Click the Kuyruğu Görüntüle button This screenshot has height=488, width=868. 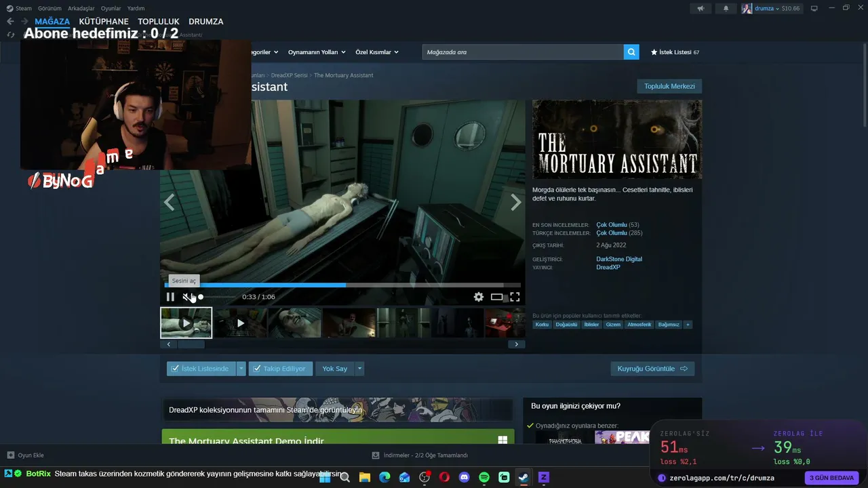click(x=652, y=369)
